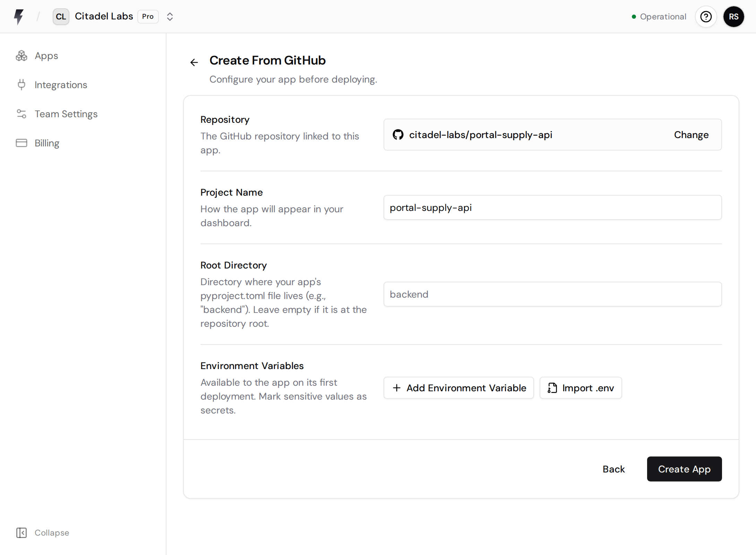Focus the Project Name input field

553,207
